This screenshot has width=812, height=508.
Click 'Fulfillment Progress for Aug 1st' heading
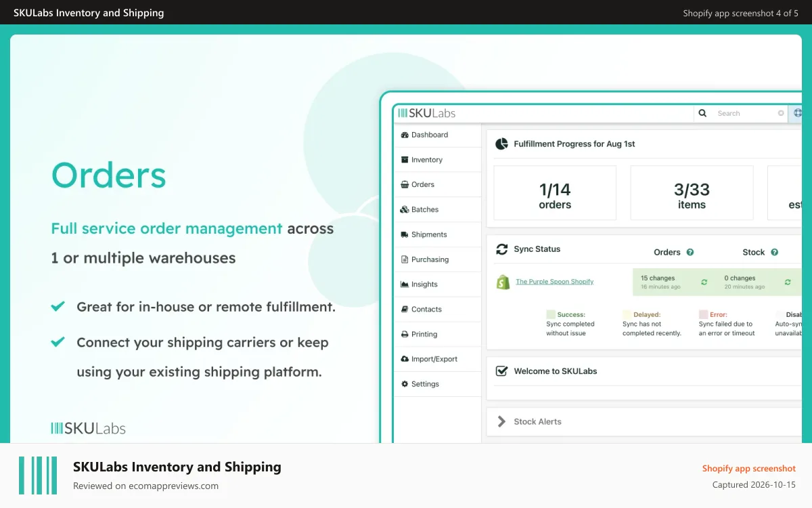pos(574,144)
